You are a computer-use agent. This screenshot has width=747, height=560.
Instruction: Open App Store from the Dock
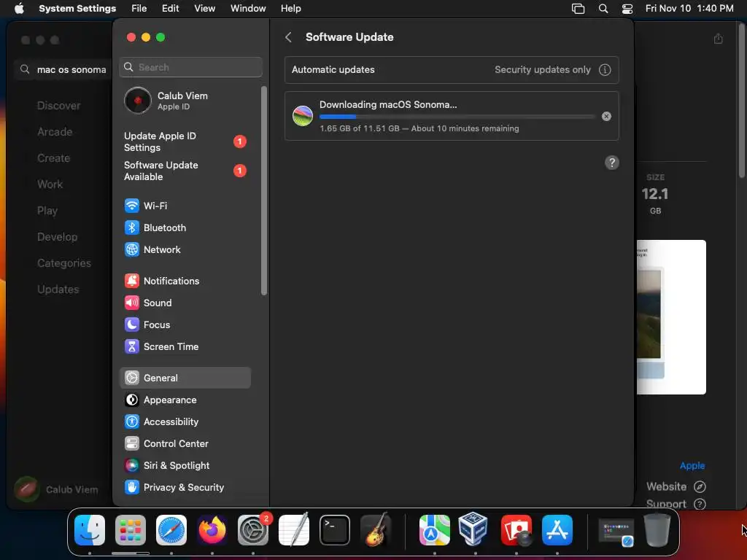click(x=557, y=530)
